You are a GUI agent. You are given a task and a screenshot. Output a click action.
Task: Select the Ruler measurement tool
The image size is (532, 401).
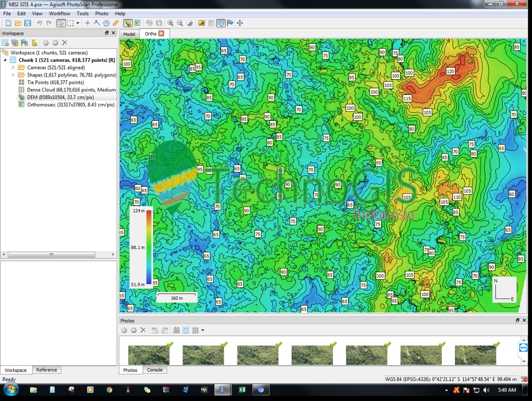point(116,23)
